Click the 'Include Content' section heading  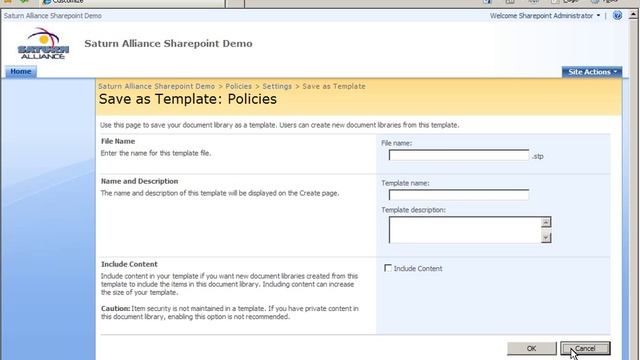pos(129,264)
